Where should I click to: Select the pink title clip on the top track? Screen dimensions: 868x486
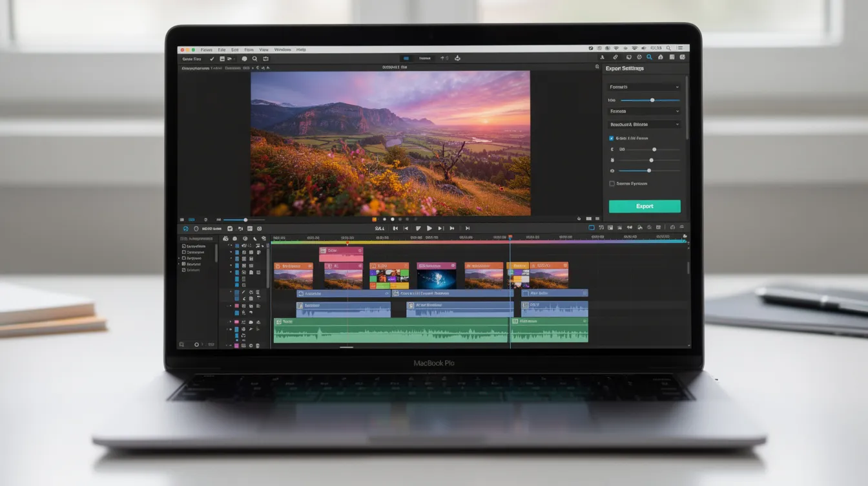tap(341, 254)
